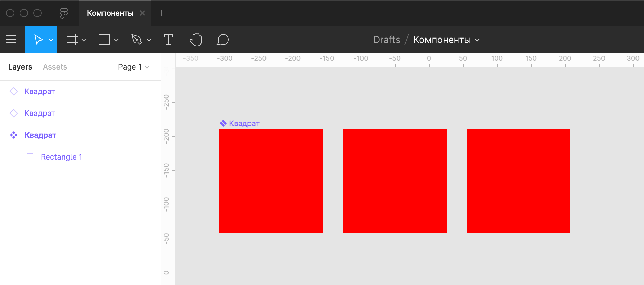Expand the shape tools dropdown arrow
This screenshot has height=285, width=644.
[x=116, y=40]
